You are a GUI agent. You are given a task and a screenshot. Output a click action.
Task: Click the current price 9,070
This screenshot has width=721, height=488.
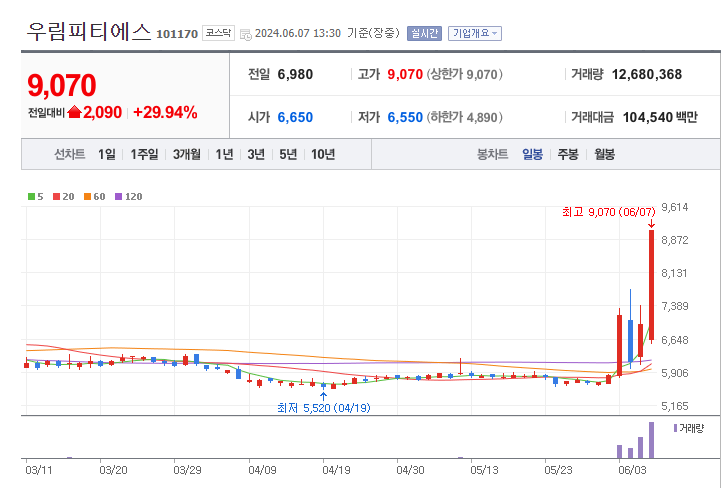pyautogui.click(x=62, y=85)
